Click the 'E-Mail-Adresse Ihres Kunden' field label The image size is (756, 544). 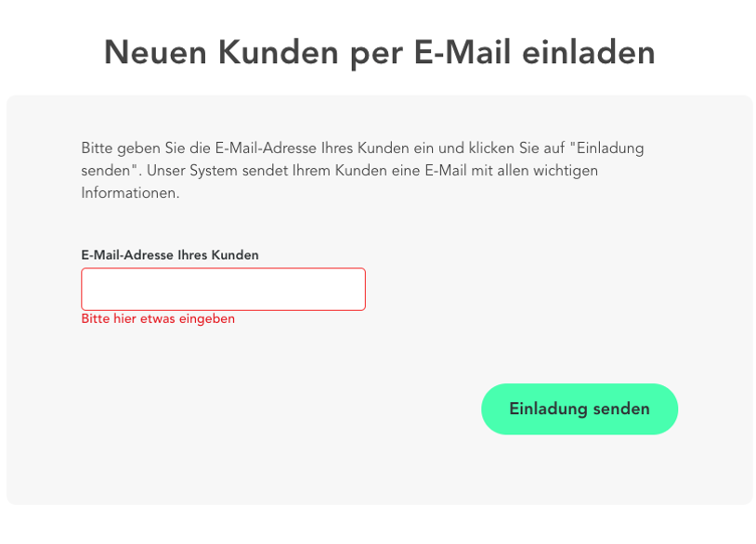pyautogui.click(x=170, y=254)
